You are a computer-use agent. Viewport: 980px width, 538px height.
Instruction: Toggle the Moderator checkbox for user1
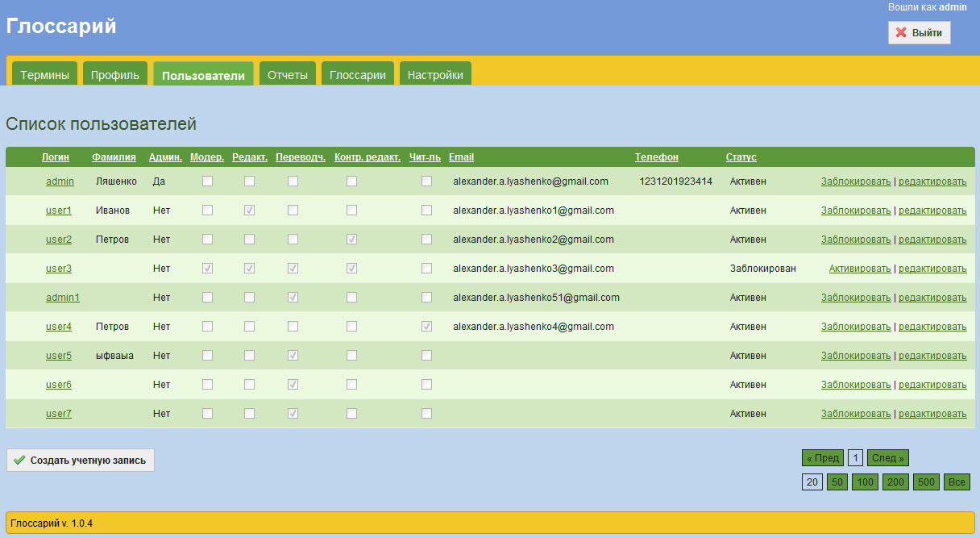(207, 211)
